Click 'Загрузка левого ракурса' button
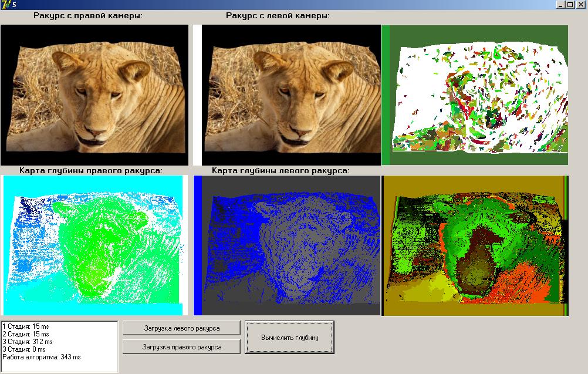 click(181, 328)
